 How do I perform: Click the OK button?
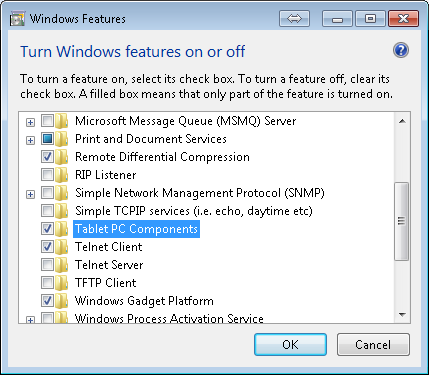click(x=290, y=344)
